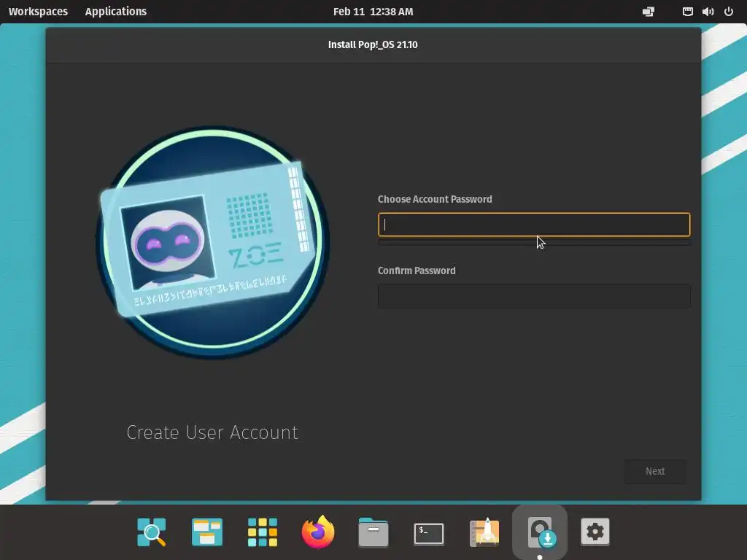The image size is (747, 560).
Task: Open the Pop!_OS launcher search icon in dock
Action: coord(152,532)
